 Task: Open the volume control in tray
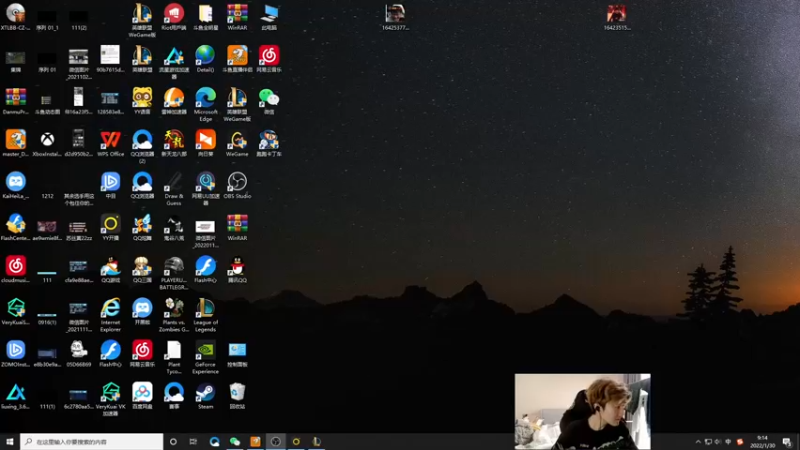click(x=718, y=442)
